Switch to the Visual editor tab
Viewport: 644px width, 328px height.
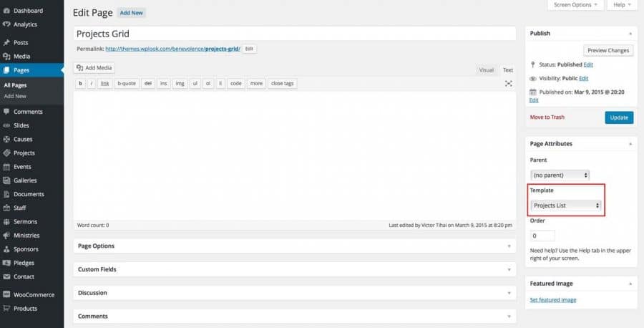pos(487,70)
